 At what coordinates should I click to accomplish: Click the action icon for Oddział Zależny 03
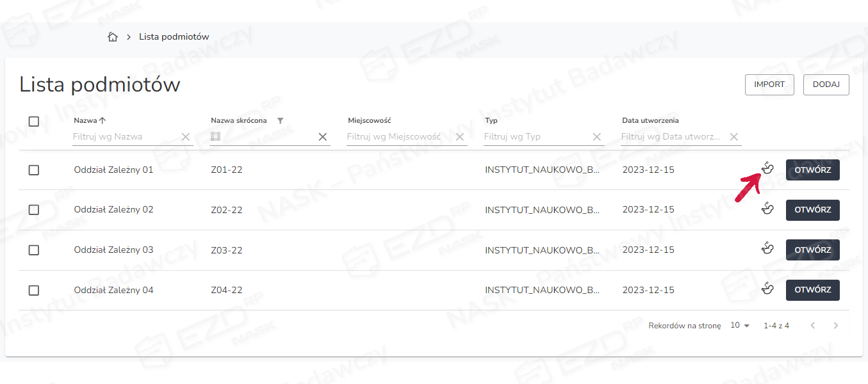[767, 248]
